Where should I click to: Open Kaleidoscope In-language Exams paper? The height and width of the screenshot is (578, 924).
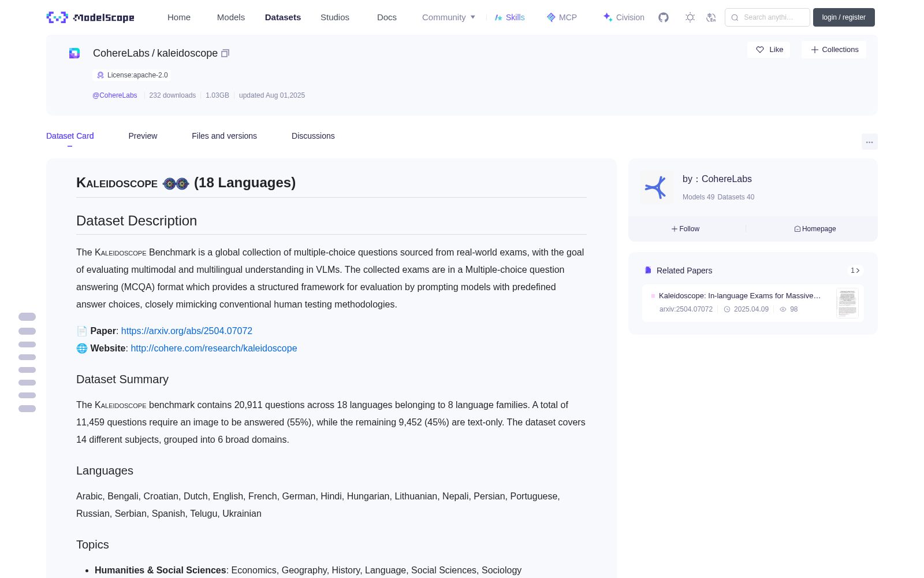[x=740, y=296]
